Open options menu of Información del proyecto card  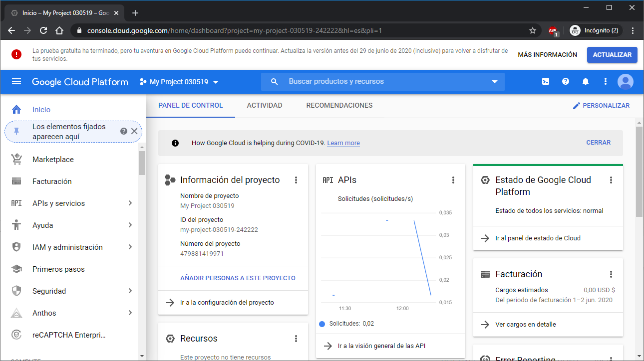296,180
